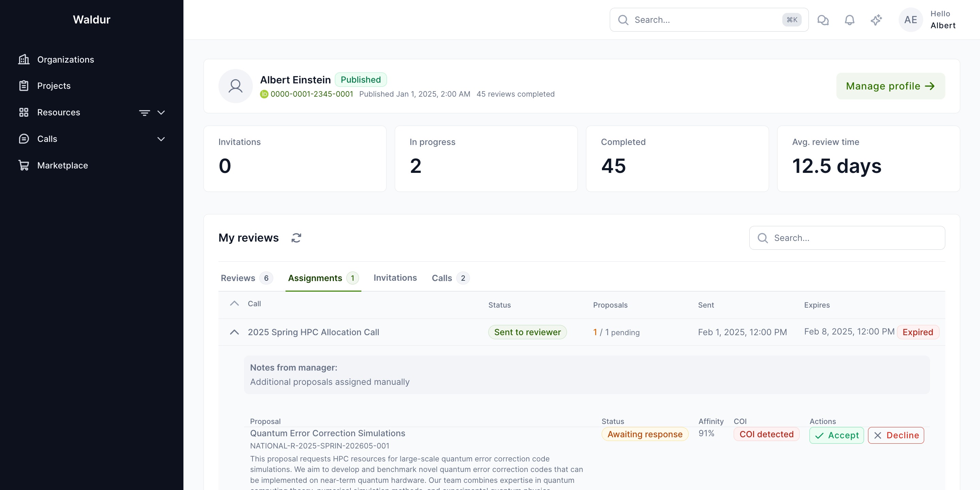The width and height of the screenshot is (980, 490).
Task: Click the sparkle AI assistant icon
Action: point(876,20)
